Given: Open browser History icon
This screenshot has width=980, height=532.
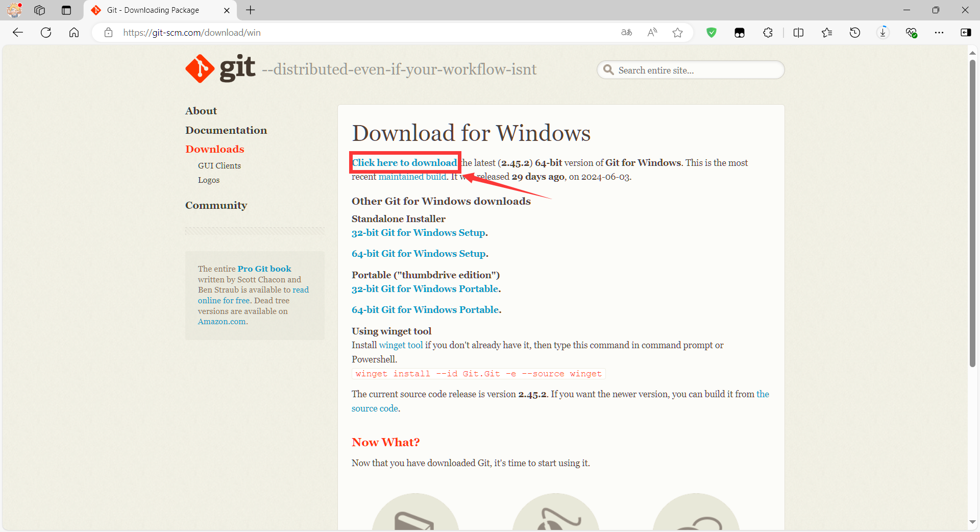Looking at the screenshot, I should [x=855, y=33].
